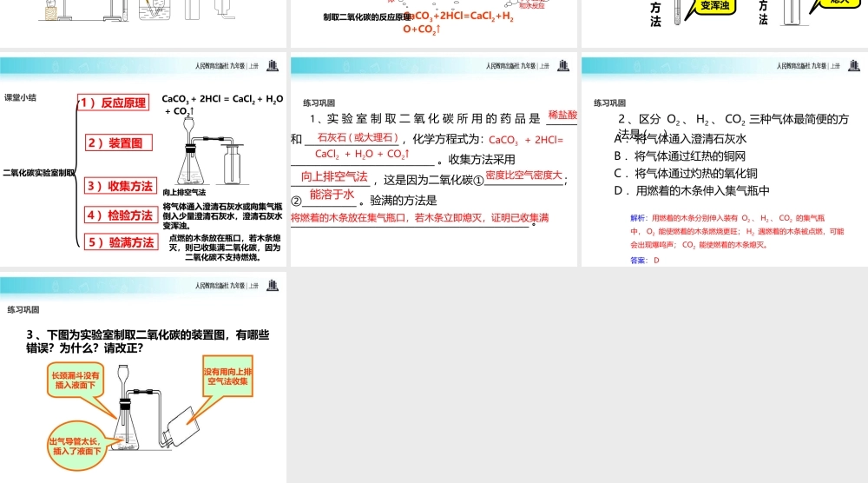868x483 pixels.
Task: Open the exercise 3 apparatus error slide
Action: tap(143, 378)
